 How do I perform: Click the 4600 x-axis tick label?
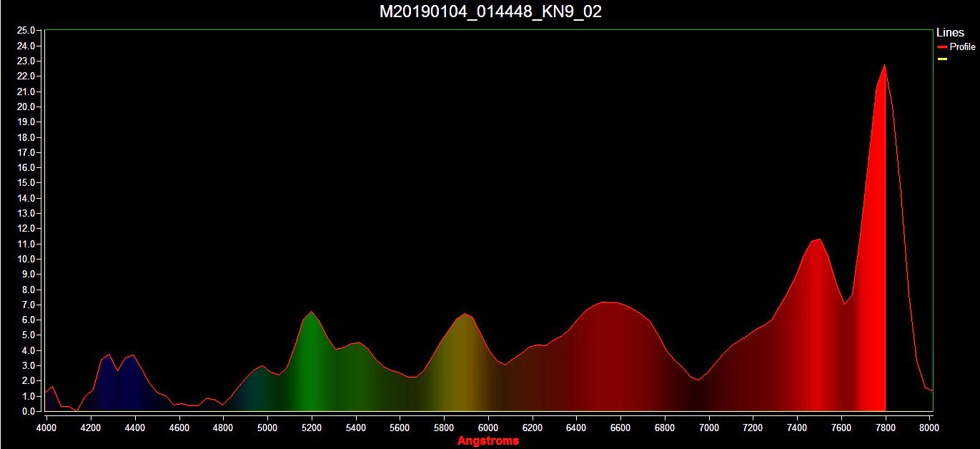179,427
